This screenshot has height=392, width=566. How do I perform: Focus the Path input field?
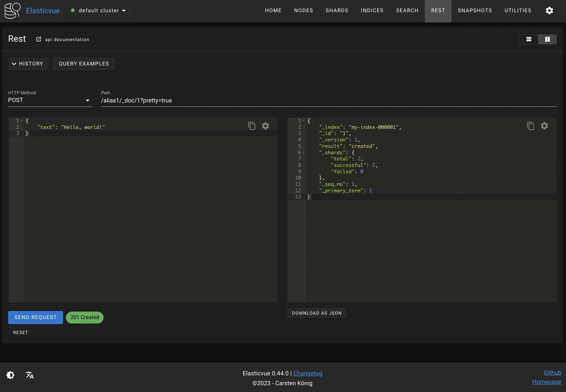[329, 100]
